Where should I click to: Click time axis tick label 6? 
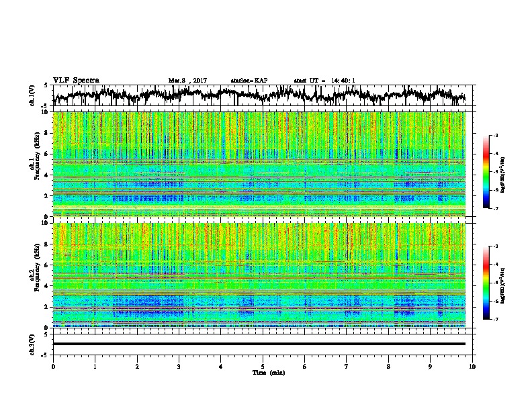click(305, 367)
